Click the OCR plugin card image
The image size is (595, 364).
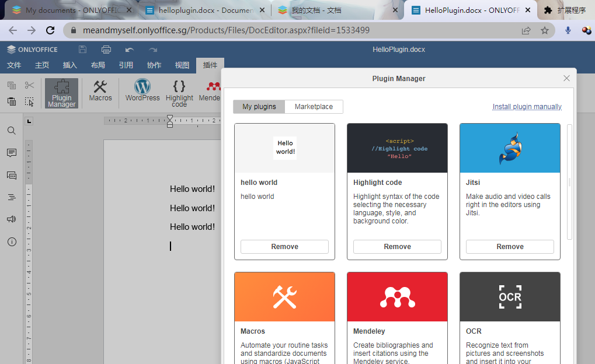click(510, 297)
